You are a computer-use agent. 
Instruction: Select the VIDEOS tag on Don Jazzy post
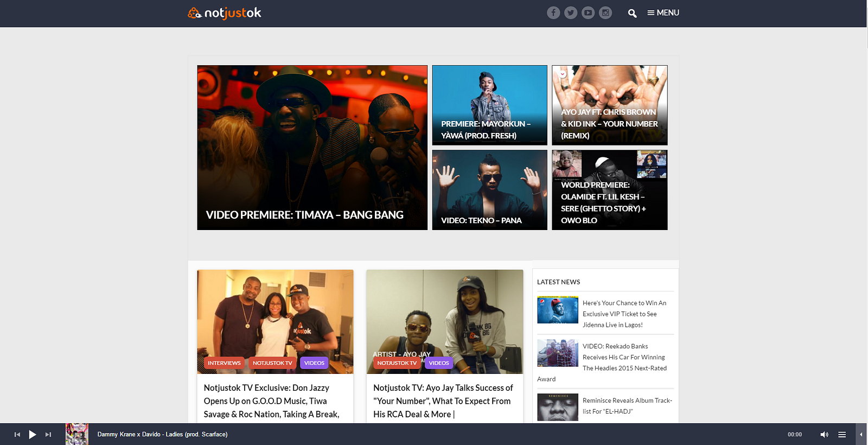(x=314, y=363)
